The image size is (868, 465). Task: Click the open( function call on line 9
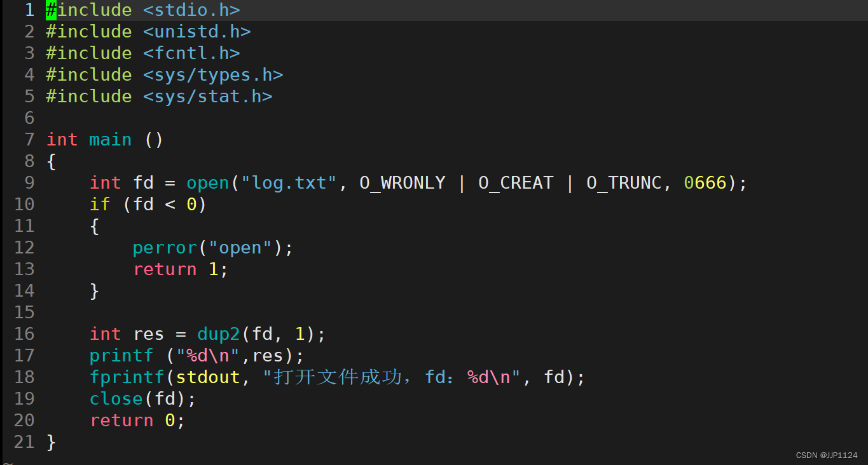click(213, 183)
